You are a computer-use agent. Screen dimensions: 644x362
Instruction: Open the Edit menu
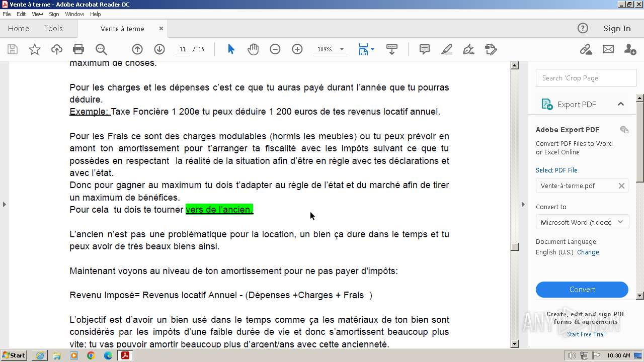point(21,14)
